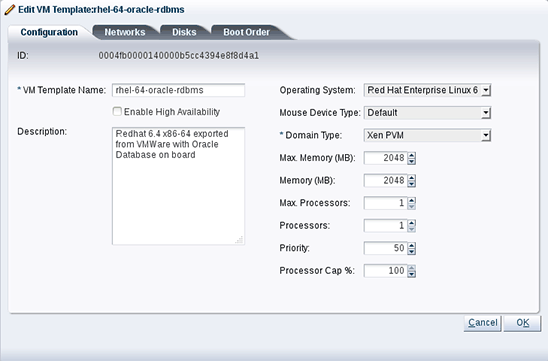Increase Memory (MB) with up arrow

(x=412, y=178)
